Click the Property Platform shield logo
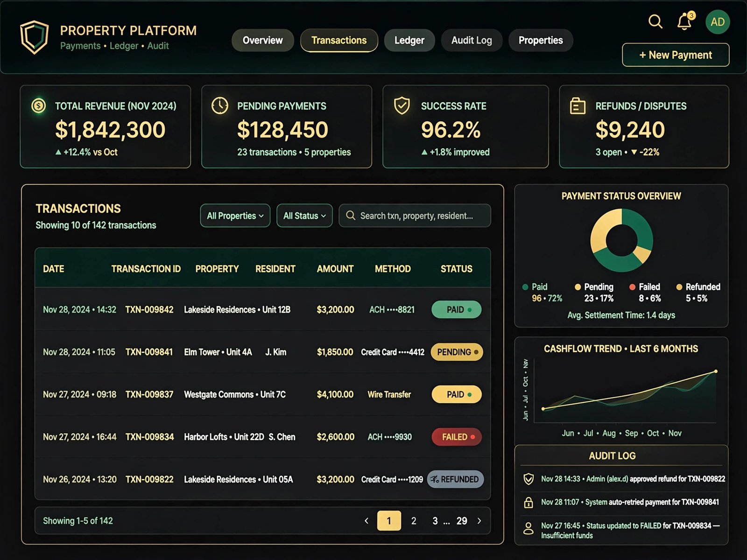 (34, 37)
